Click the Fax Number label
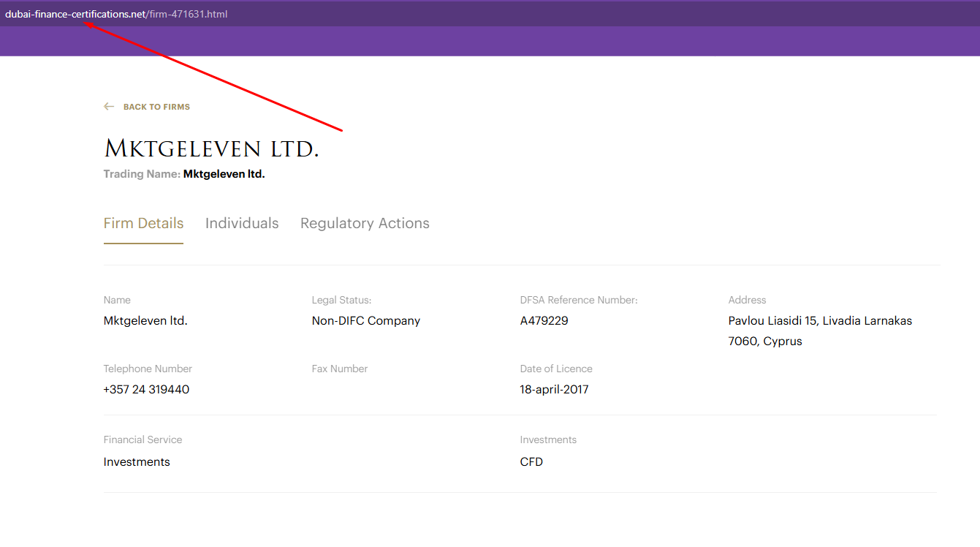The image size is (980, 547). click(340, 369)
